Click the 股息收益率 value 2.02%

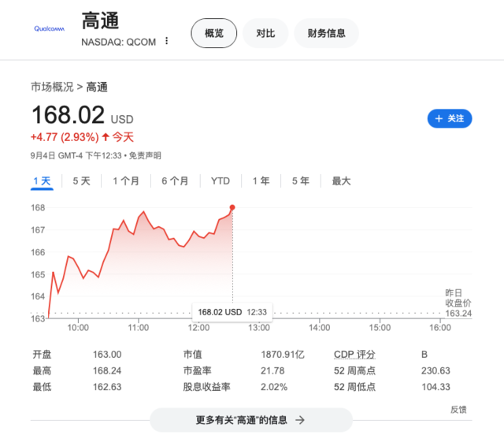(274, 387)
